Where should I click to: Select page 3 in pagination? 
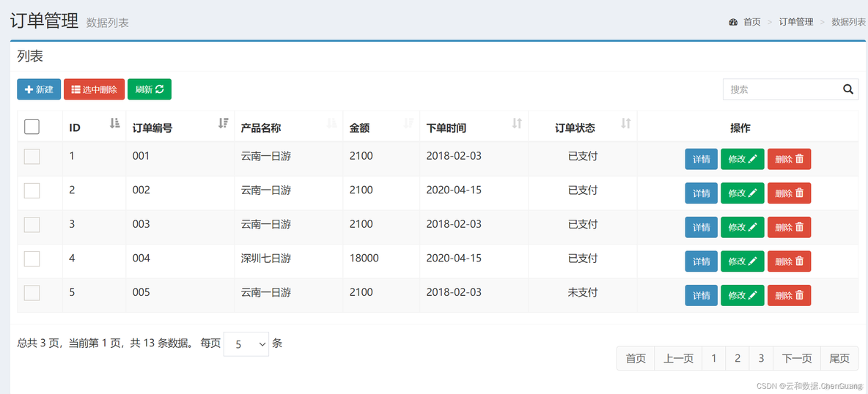pyautogui.click(x=761, y=359)
